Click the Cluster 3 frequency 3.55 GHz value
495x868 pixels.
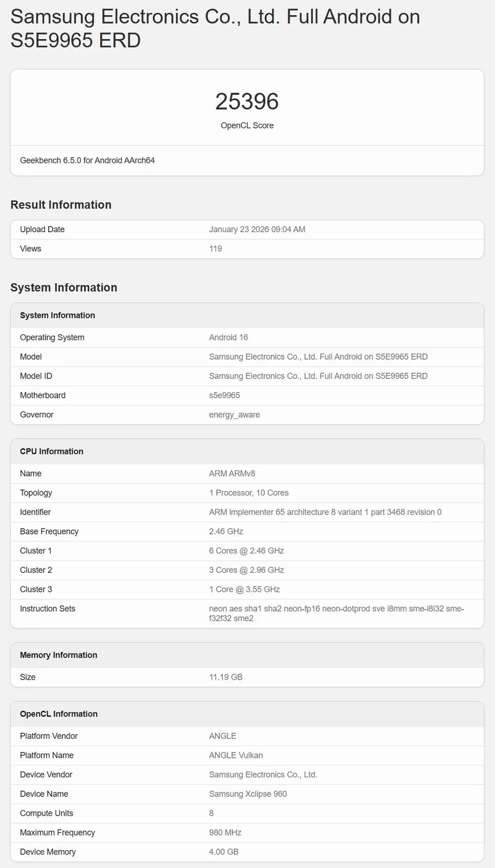pyautogui.click(x=245, y=589)
